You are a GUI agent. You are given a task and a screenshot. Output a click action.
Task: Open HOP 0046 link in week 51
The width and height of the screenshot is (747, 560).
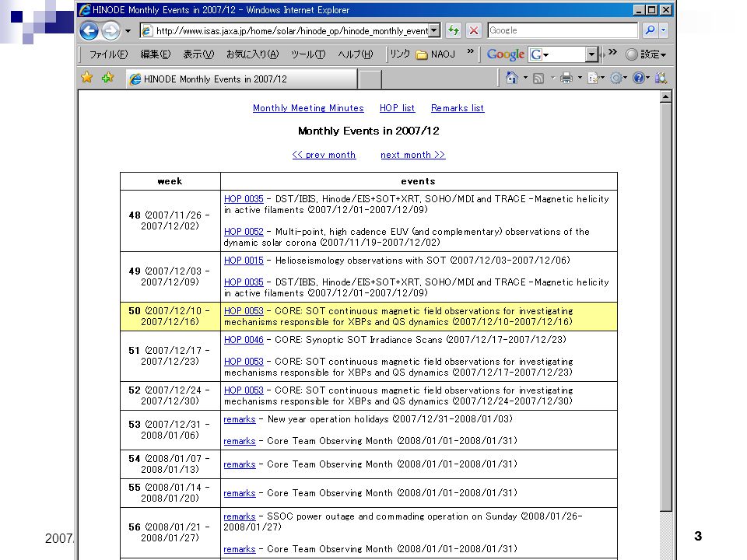coord(244,340)
